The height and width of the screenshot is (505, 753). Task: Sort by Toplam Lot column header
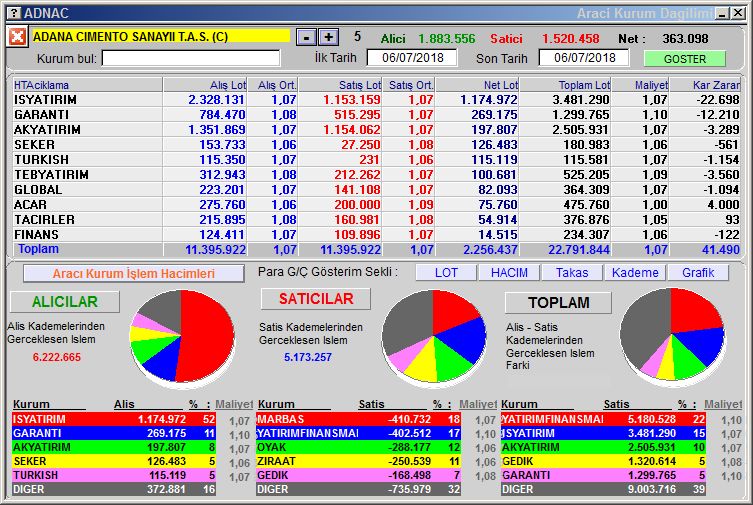click(x=565, y=85)
